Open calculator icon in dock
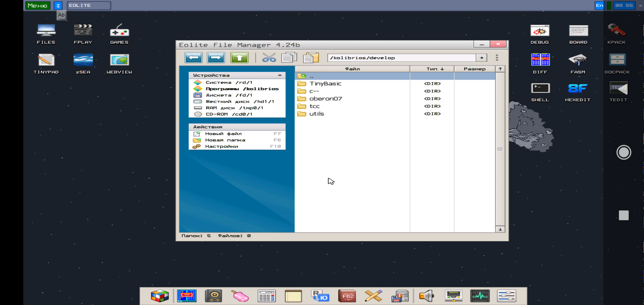This screenshot has height=305, width=644. coord(267,296)
